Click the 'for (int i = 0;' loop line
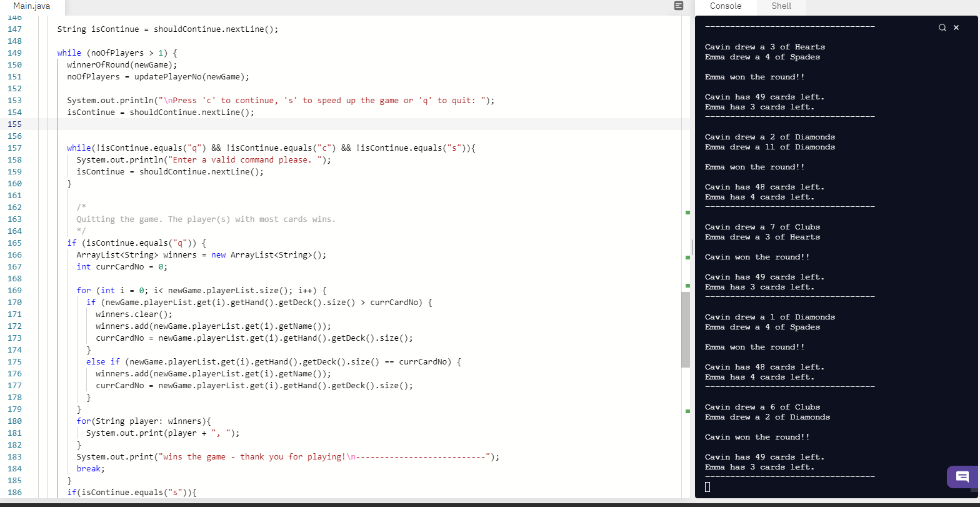 [201, 291]
